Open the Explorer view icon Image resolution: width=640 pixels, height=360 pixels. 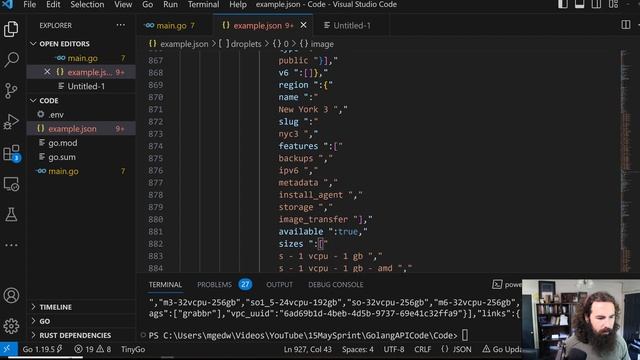[11, 29]
